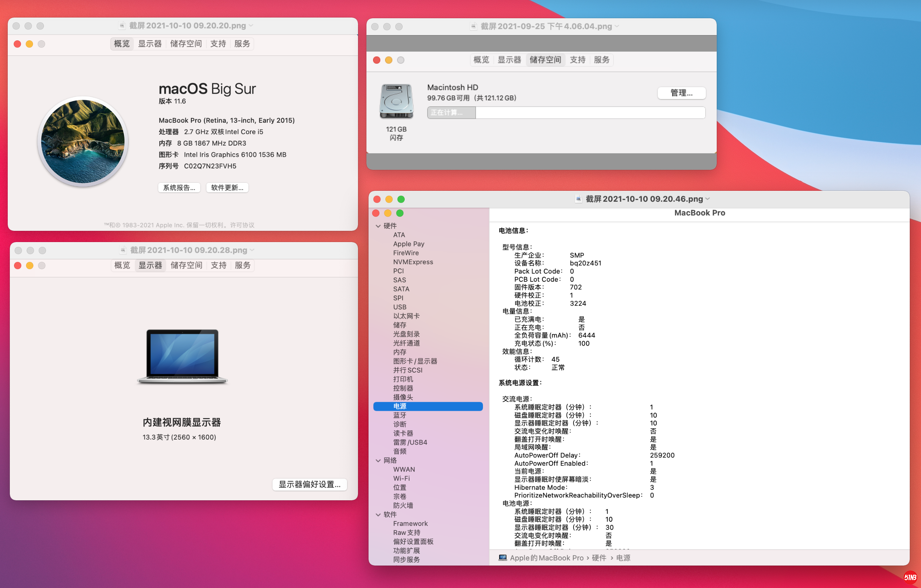This screenshot has width=921, height=588.
Task: Open title dropdown of 09.20.46.png window
Action: point(708,199)
